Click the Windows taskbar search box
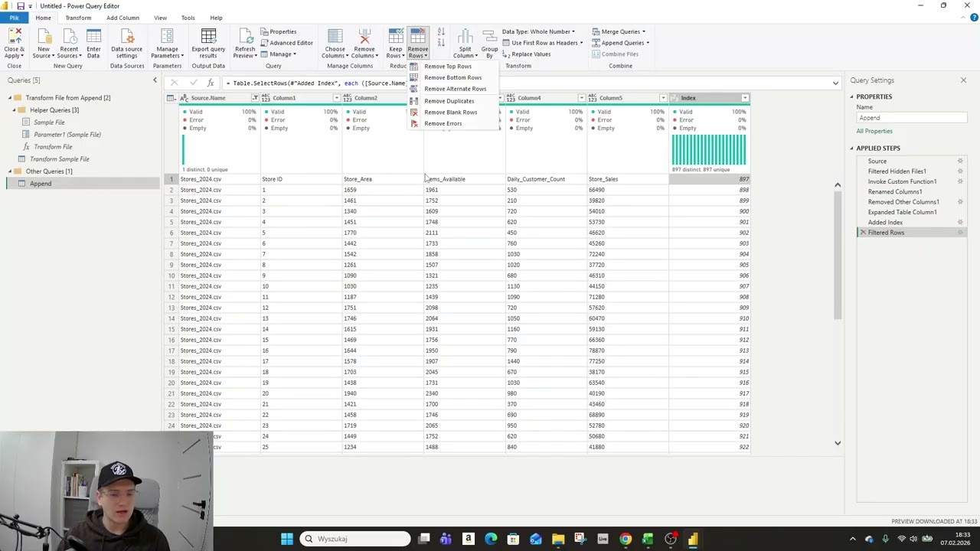 [355, 539]
